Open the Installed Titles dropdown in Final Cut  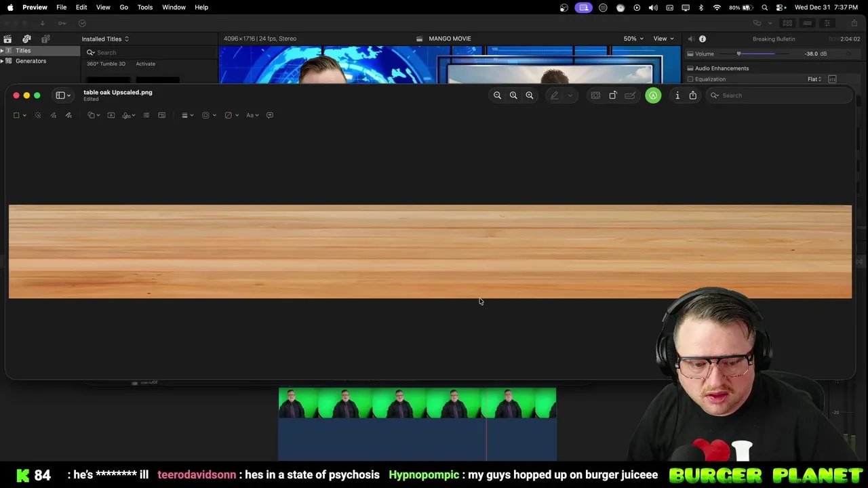point(105,39)
